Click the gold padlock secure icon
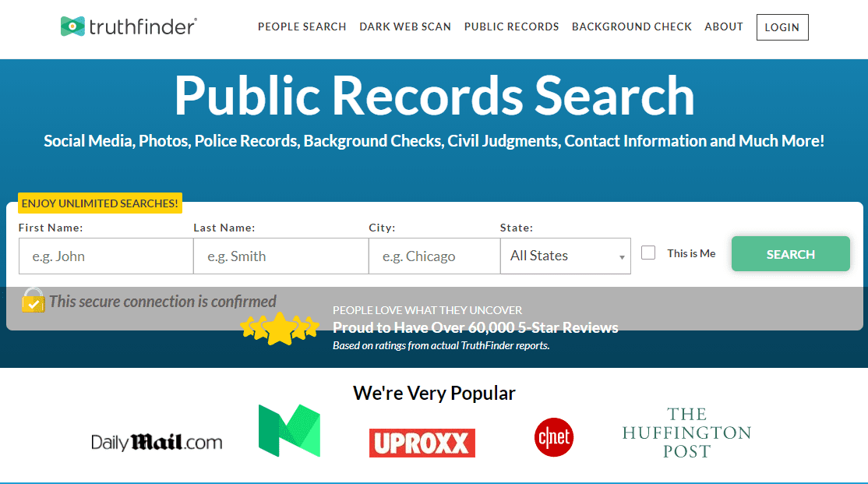868x484 pixels. pos(33,301)
